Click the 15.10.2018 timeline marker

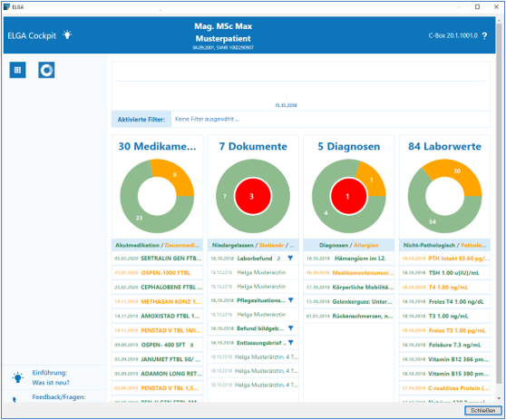click(286, 105)
